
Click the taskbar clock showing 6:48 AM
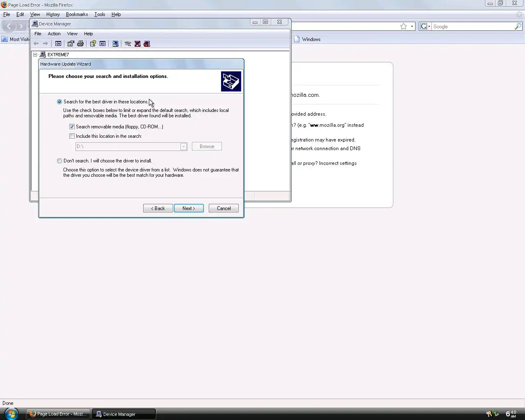point(511,414)
